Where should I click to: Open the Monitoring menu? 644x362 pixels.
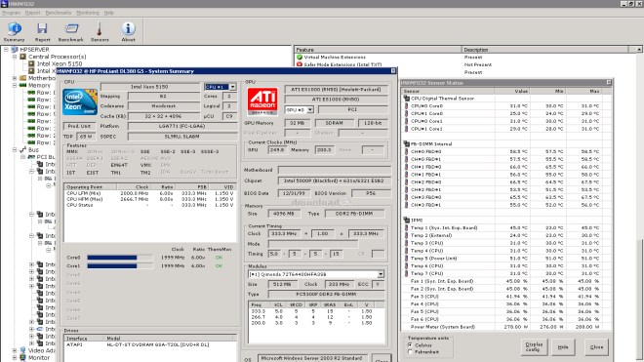click(88, 13)
